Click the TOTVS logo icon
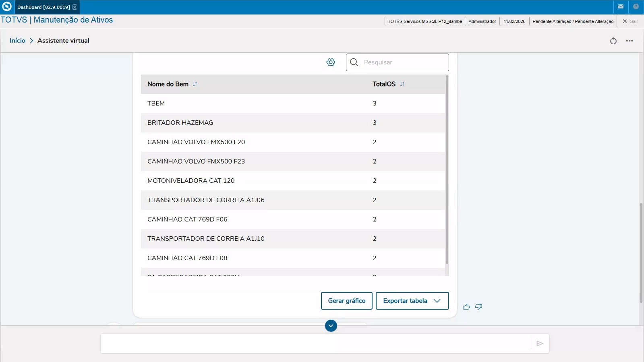This screenshot has height=362, width=644. 7,7
